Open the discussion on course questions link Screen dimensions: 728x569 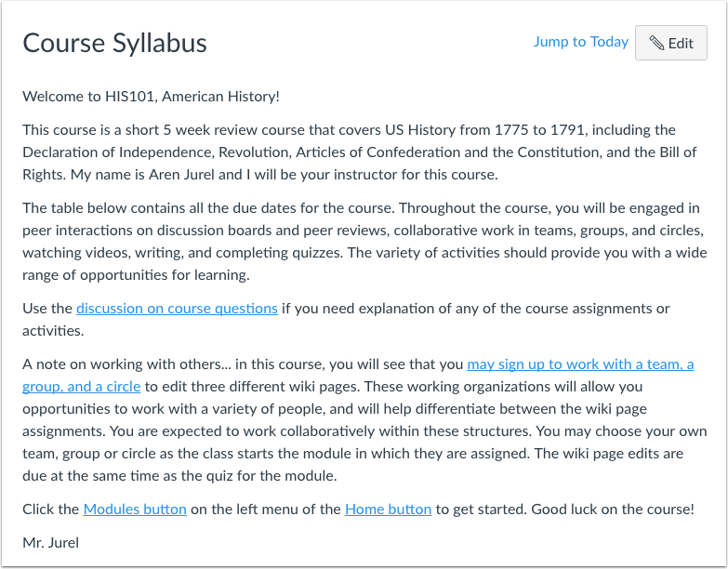[177, 309]
